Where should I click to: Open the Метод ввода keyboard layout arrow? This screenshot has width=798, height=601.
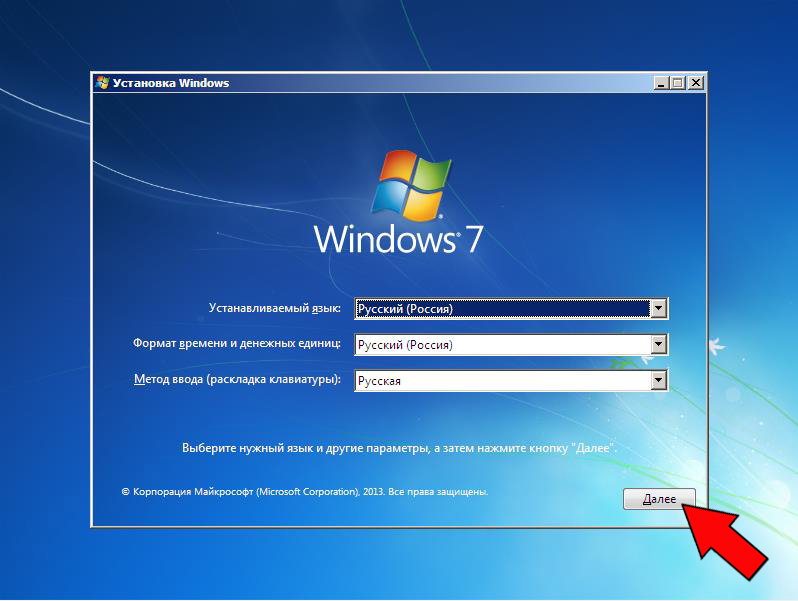pyautogui.click(x=658, y=380)
